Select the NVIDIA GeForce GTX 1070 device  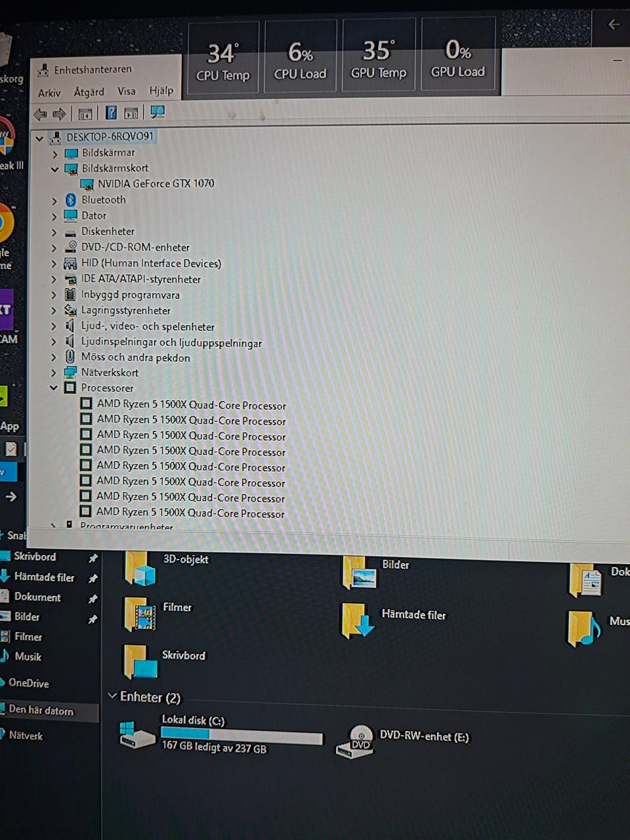click(156, 184)
